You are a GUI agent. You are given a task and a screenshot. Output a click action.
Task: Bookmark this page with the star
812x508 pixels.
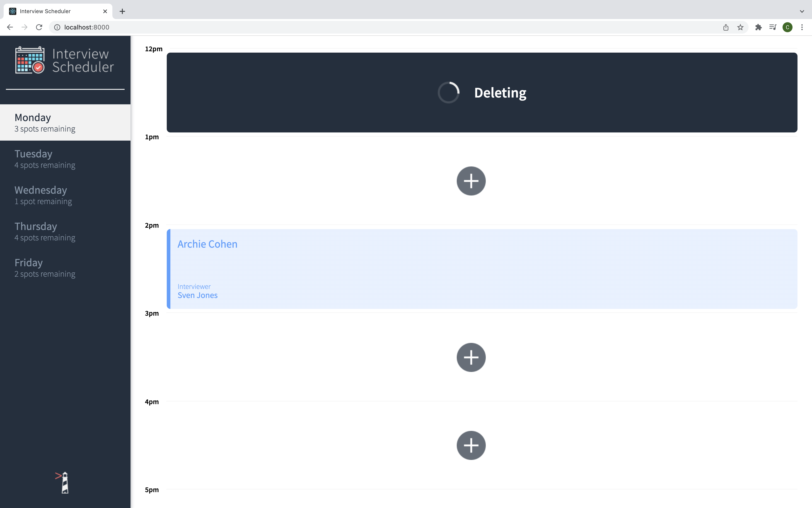point(740,27)
